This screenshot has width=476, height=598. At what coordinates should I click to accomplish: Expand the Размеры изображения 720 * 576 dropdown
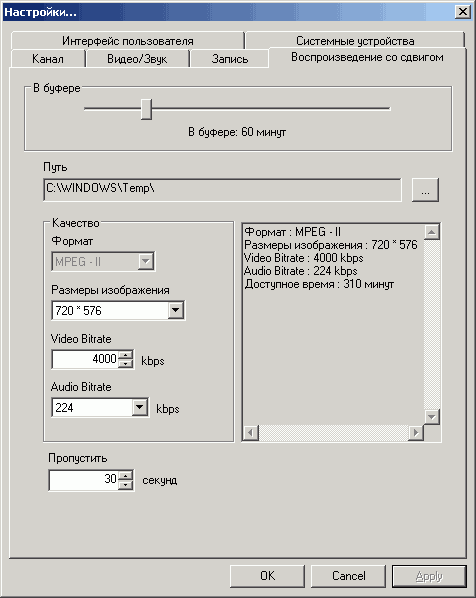tap(118, 310)
